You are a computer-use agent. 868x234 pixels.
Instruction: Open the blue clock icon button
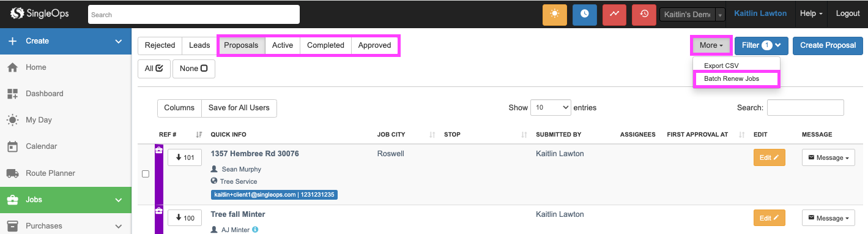pos(585,14)
